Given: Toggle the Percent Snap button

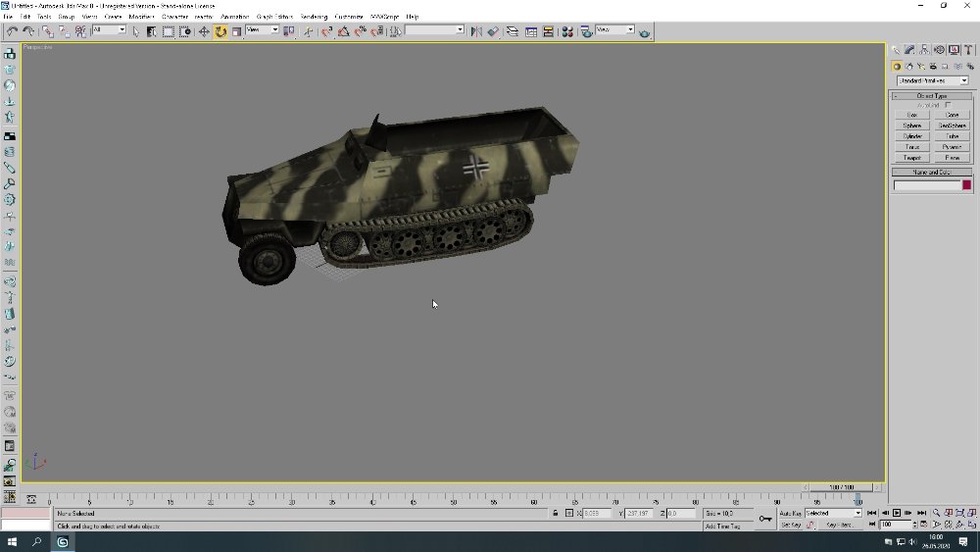Looking at the screenshot, I should (x=361, y=31).
